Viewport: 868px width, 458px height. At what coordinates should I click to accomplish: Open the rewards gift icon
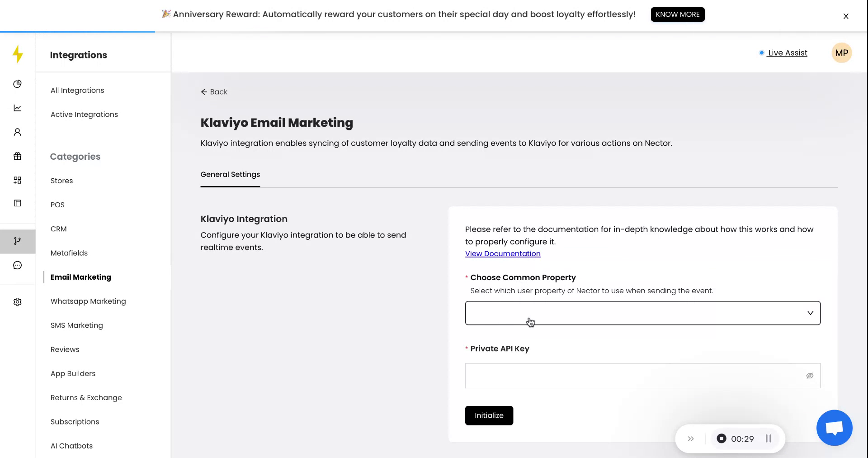(x=18, y=156)
